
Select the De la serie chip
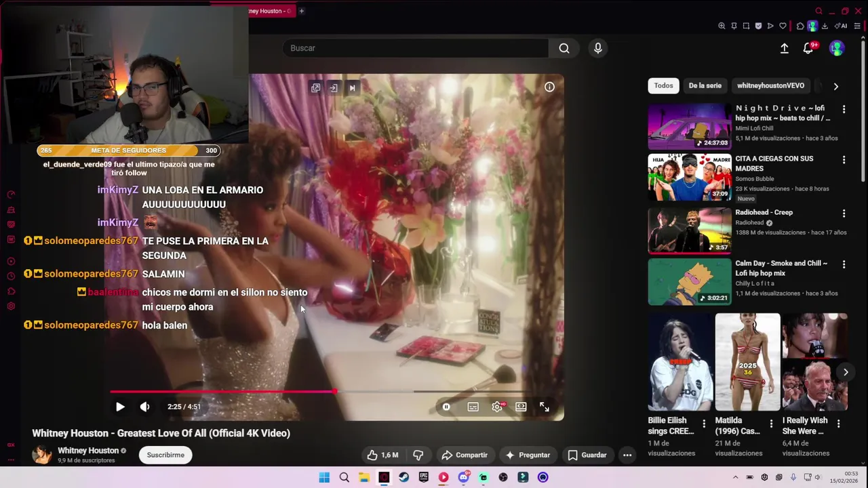coord(705,85)
